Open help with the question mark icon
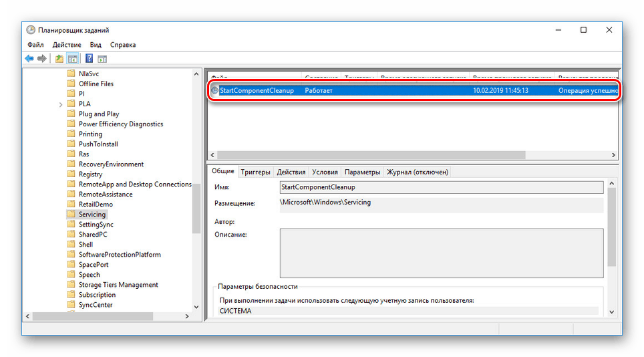 [x=89, y=59]
